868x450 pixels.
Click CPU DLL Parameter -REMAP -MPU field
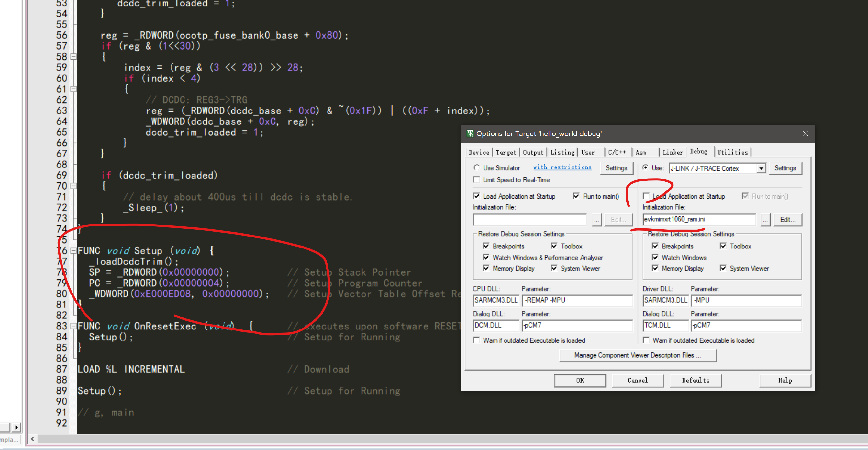[577, 300]
